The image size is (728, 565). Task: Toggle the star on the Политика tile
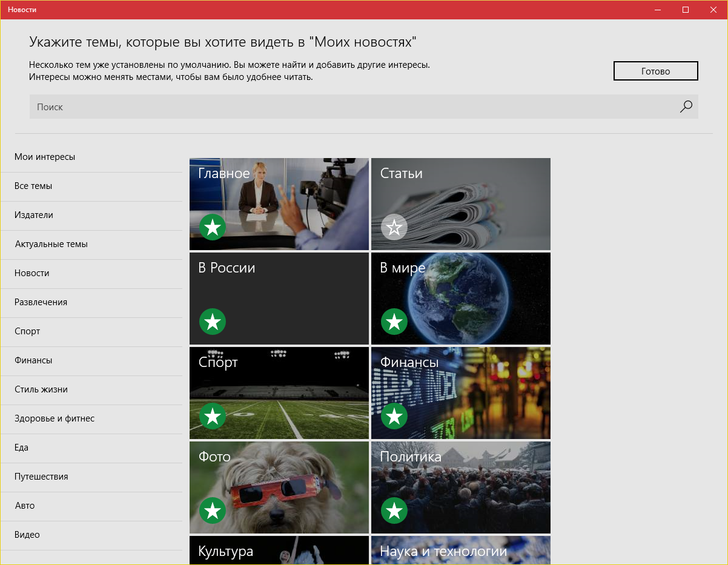click(x=394, y=510)
